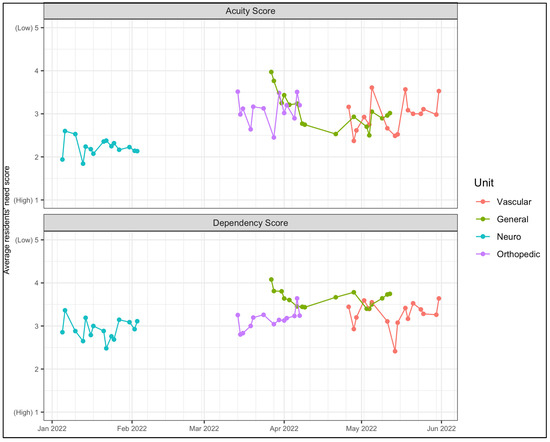Screen dimensions: 550x442
Task: Click the Mar 2022 axis label
Action: (x=204, y=428)
